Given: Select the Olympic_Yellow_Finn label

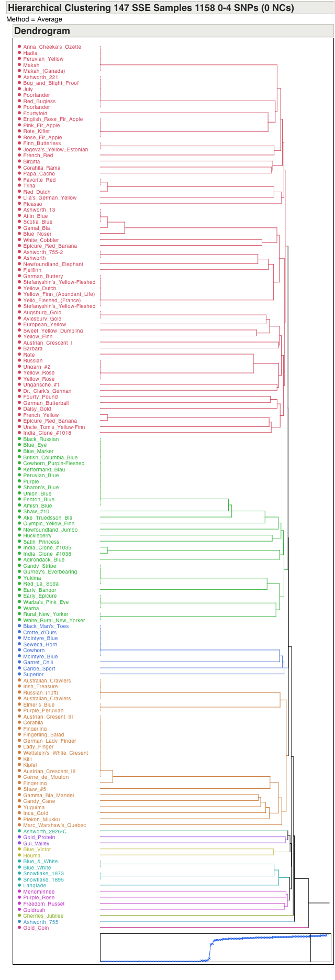Looking at the screenshot, I should click(49, 524).
